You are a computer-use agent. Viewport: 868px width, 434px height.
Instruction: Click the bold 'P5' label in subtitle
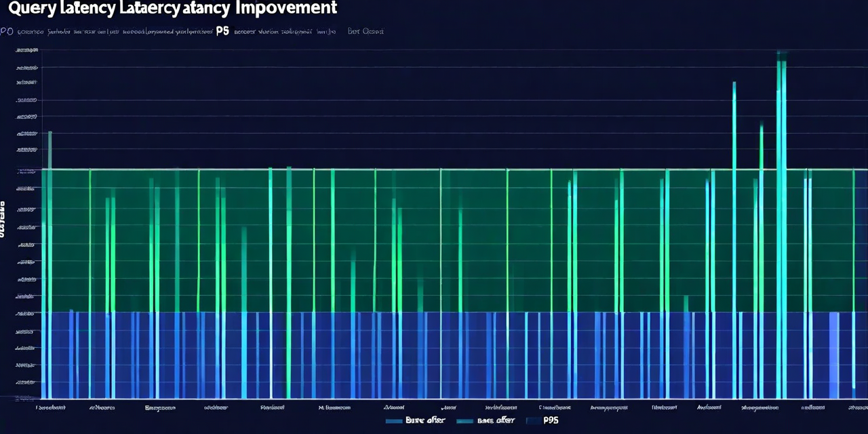222,31
